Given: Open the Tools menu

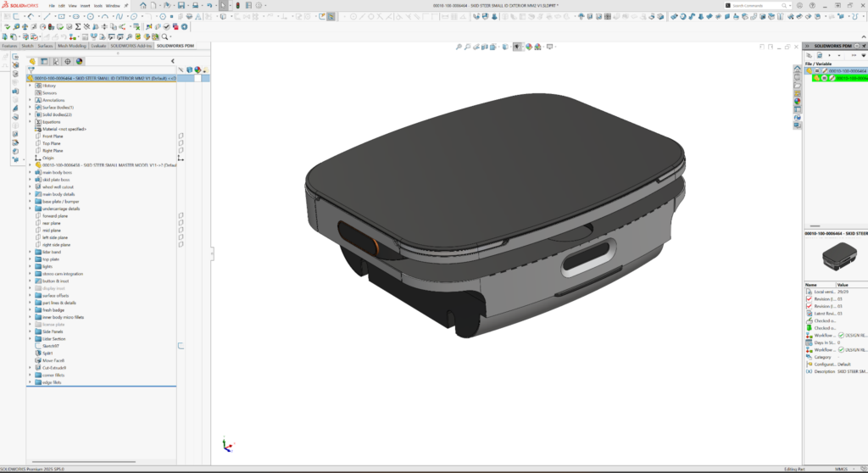Looking at the screenshot, I should pos(98,6).
